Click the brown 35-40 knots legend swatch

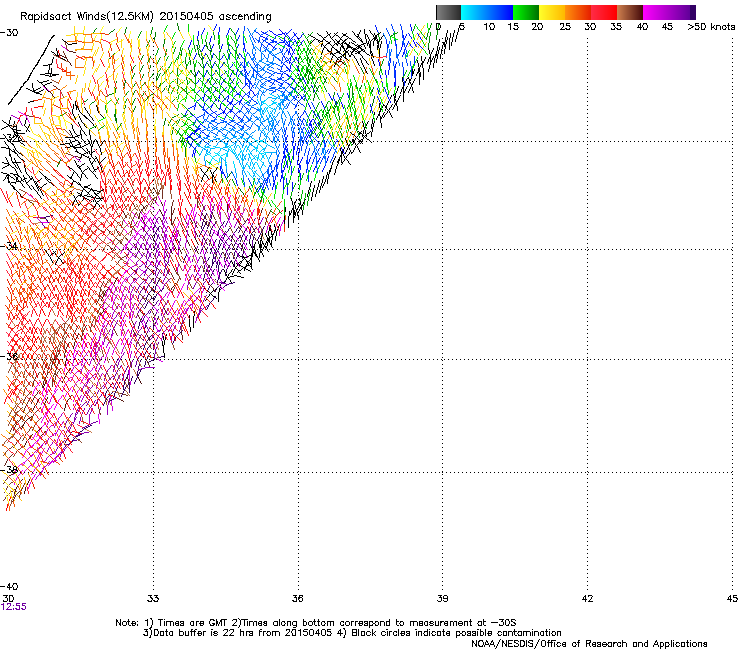[630, 12]
